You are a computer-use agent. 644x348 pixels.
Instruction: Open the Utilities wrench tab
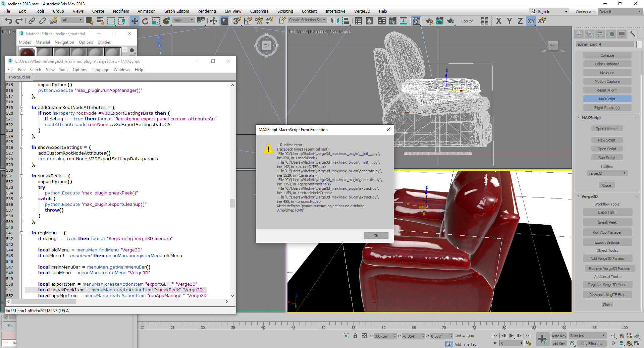pos(633,34)
